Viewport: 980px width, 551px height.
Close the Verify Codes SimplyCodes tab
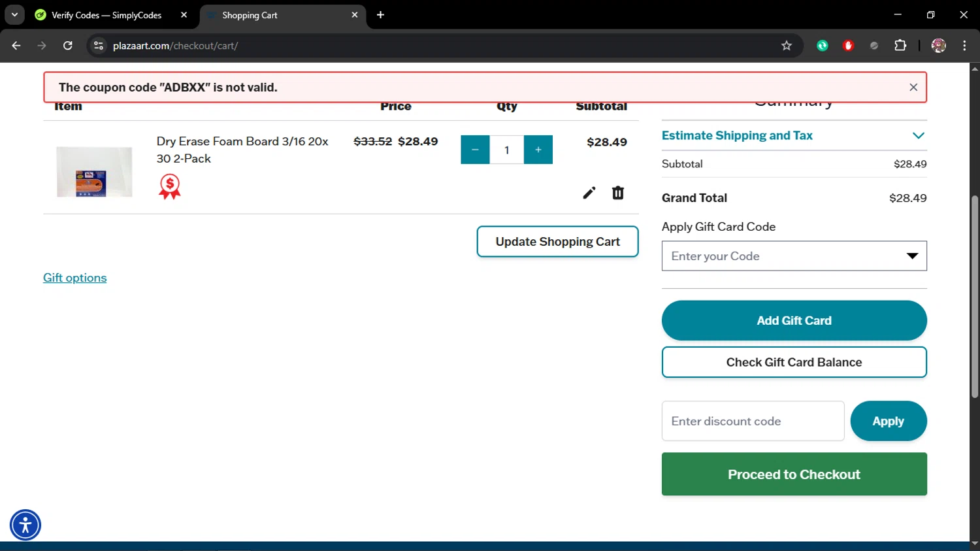[x=184, y=15]
